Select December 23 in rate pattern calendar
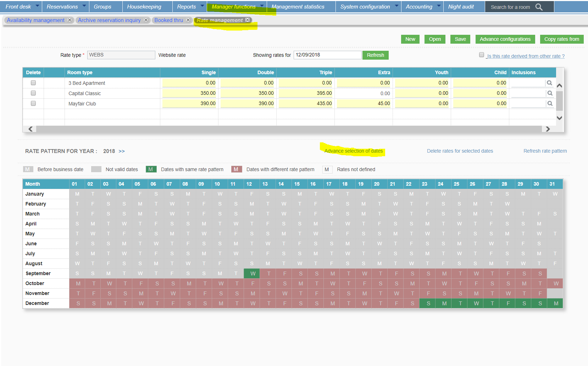This screenshot has width=588, height=366. point(428,303)
